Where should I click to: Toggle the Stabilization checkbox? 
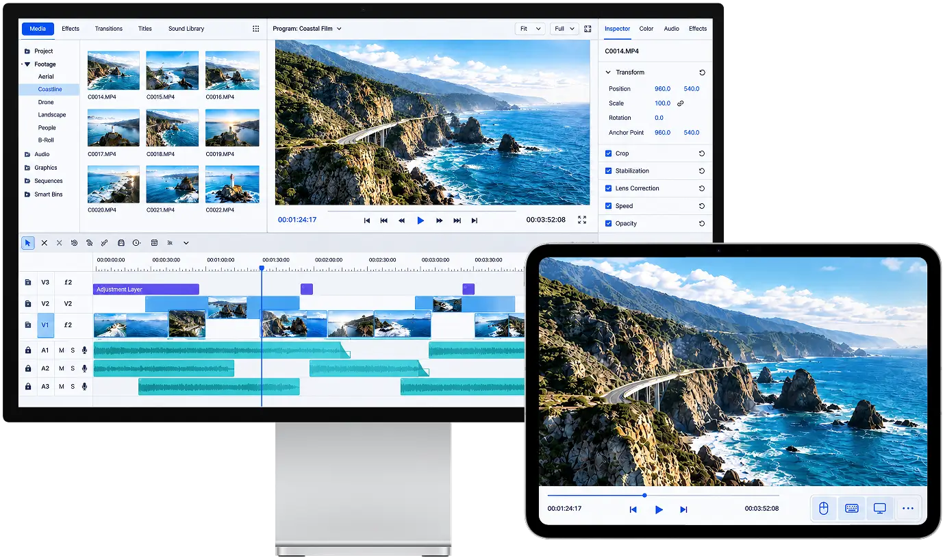click(x=609, y=171)
